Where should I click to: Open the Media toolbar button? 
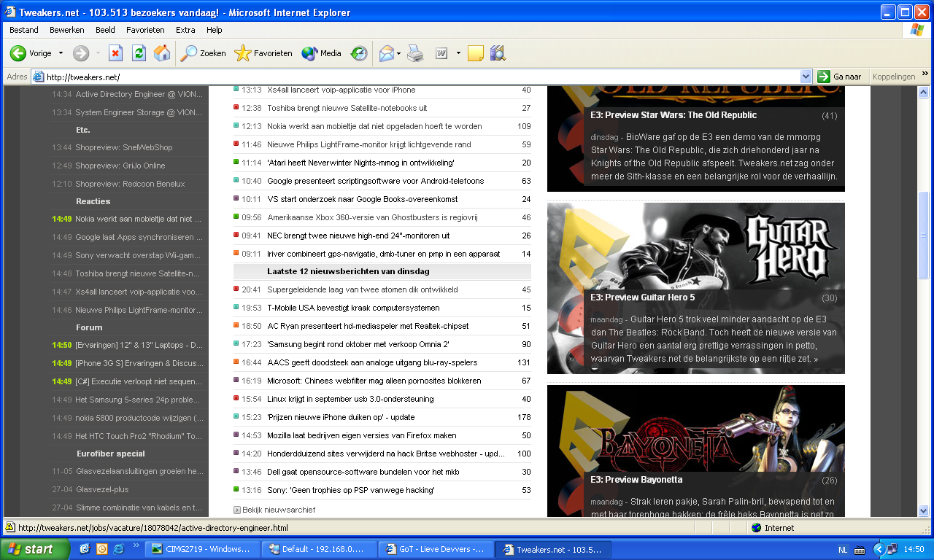(x=322, y=53)
